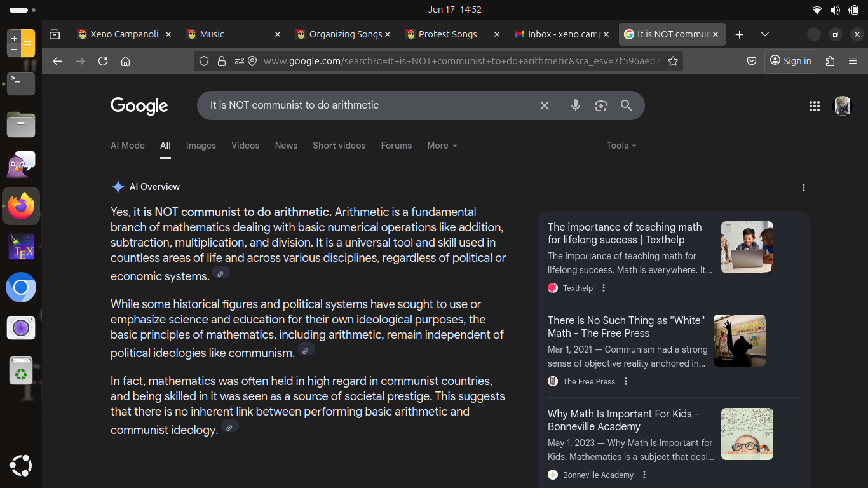This screenshot has width=868, height=488.
Task: Open 'Why Math Is Important For Kids' article
Action: click(623, 420)
